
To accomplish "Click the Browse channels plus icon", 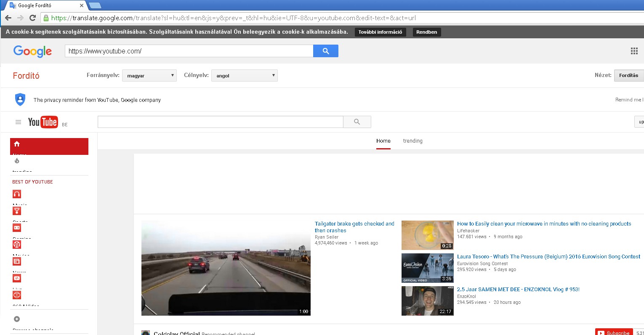I will click(17, 319).
